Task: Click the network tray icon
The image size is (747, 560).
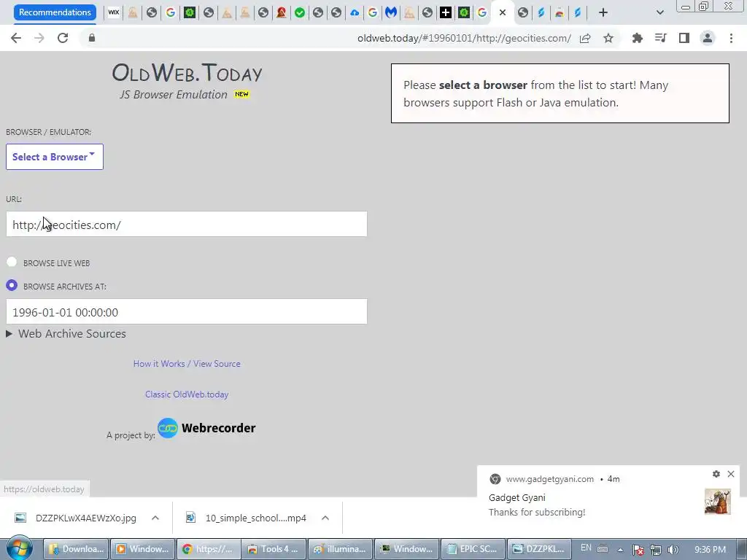Action: (656, 550)
